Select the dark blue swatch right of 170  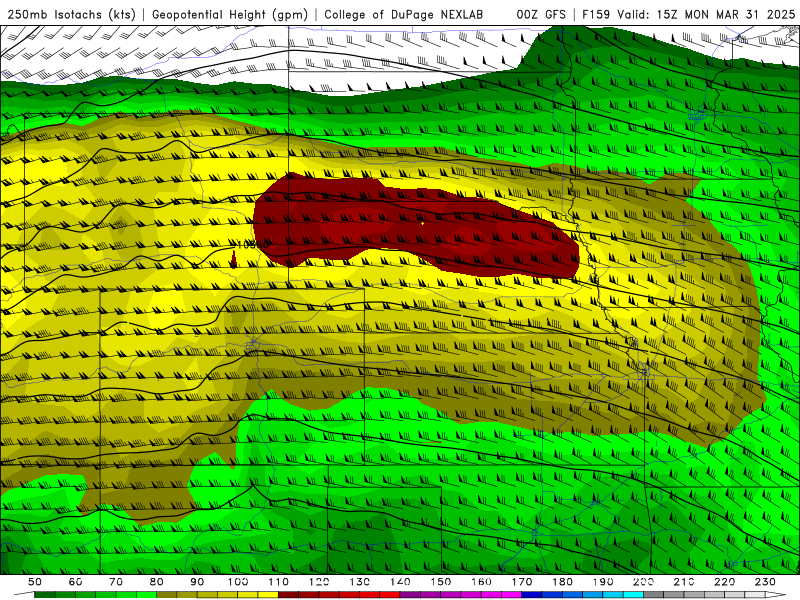click(x=532, y=595)
